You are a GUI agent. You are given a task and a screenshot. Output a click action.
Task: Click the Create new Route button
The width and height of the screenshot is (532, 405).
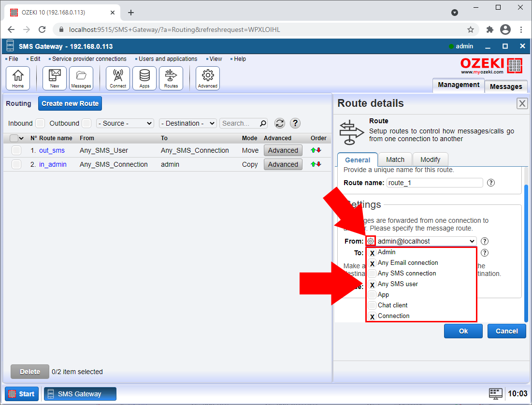(x=70, y=103)
